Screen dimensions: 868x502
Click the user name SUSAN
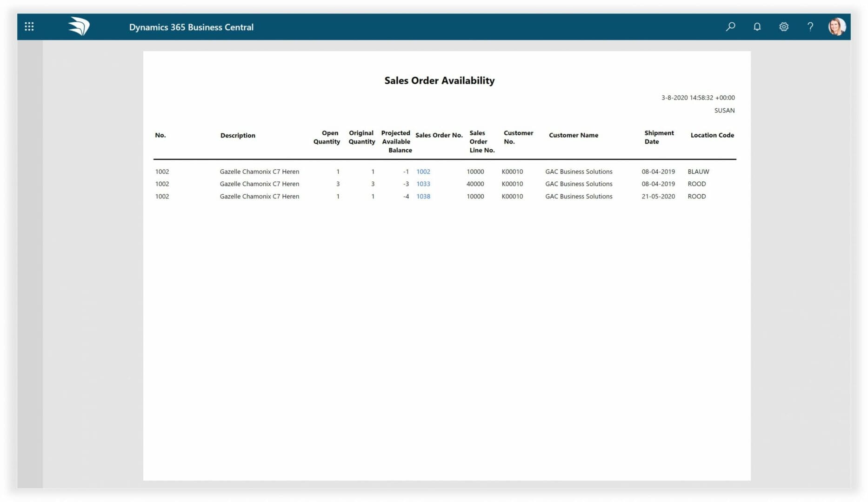tap(724, 110)
